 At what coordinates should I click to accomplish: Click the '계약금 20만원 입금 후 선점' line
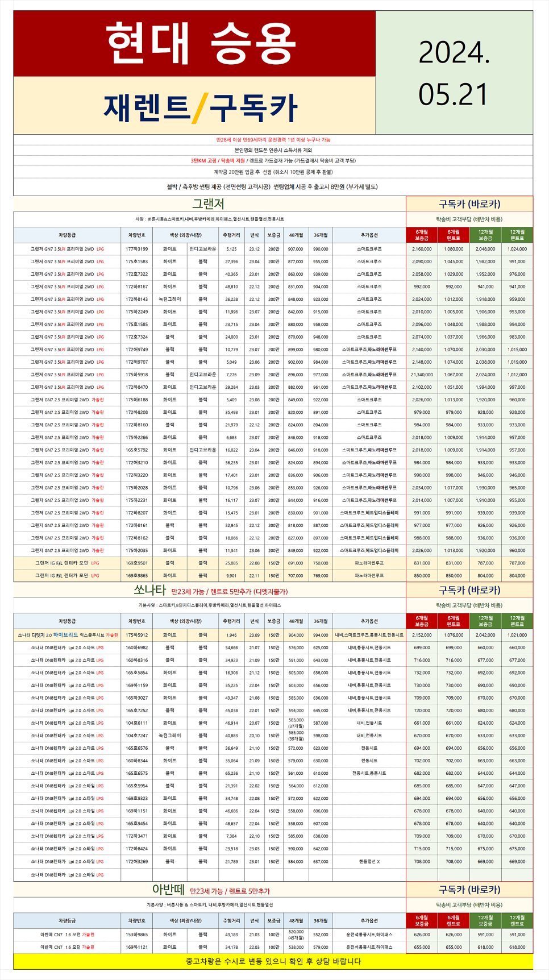[x=273, y=172]
